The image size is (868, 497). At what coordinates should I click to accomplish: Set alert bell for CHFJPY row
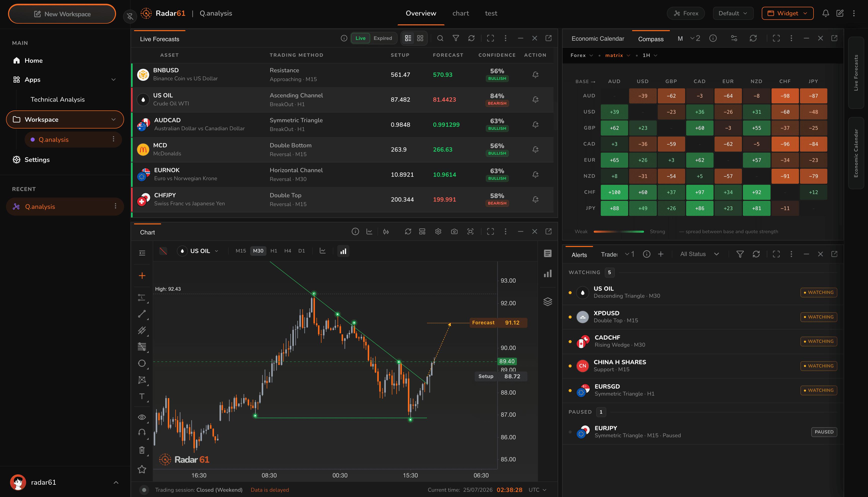tap(535, 199)
